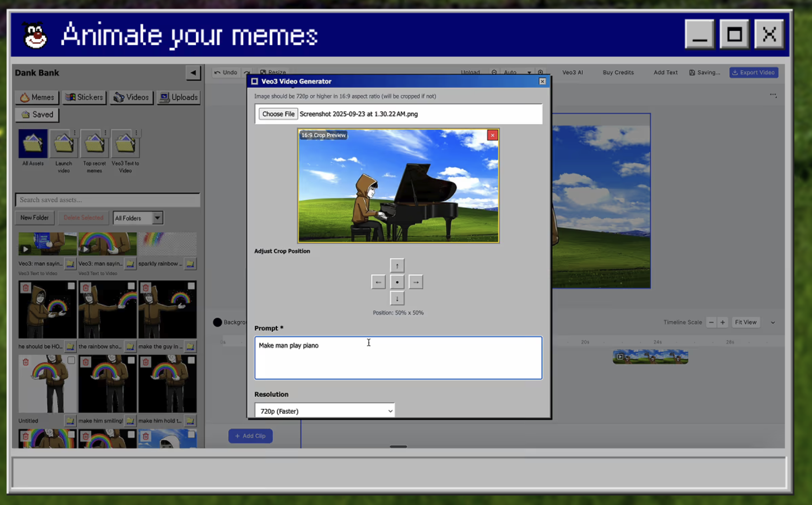
Task: Delete 'the rainbow sho...' asset via trash icon
Action: click(86, 288)
